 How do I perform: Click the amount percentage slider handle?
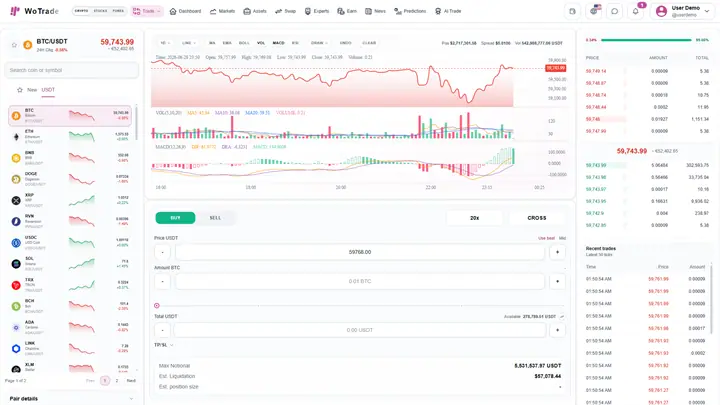(157, 305)
